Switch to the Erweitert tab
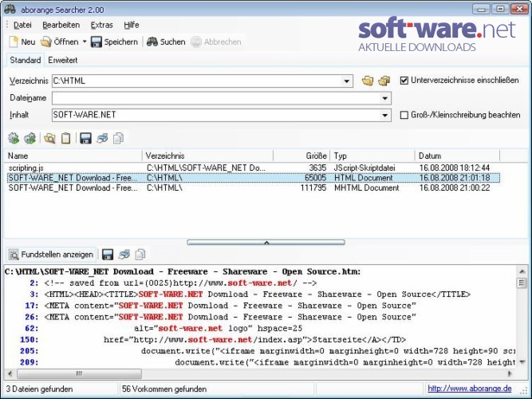This screenshot has height=399, width=532. 63,60
